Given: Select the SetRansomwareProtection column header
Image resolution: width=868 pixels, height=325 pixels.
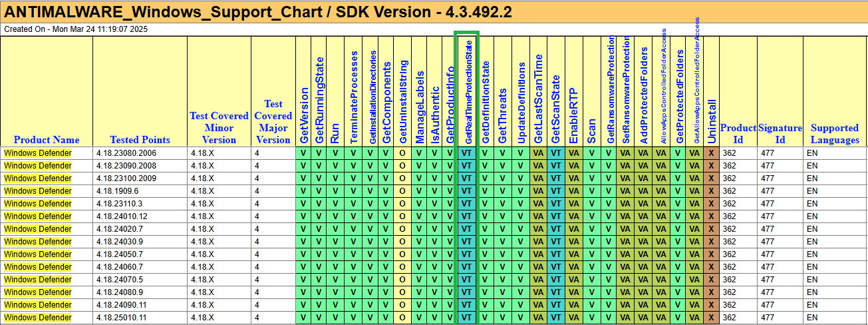Looking at the screenshot, I should coord(625,89).
